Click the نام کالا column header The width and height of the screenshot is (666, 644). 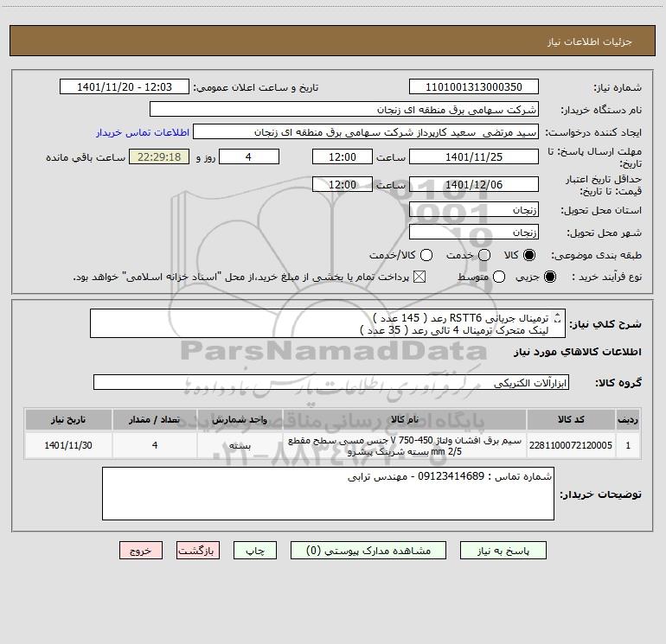pyautogui.click(x=405, y=420)
